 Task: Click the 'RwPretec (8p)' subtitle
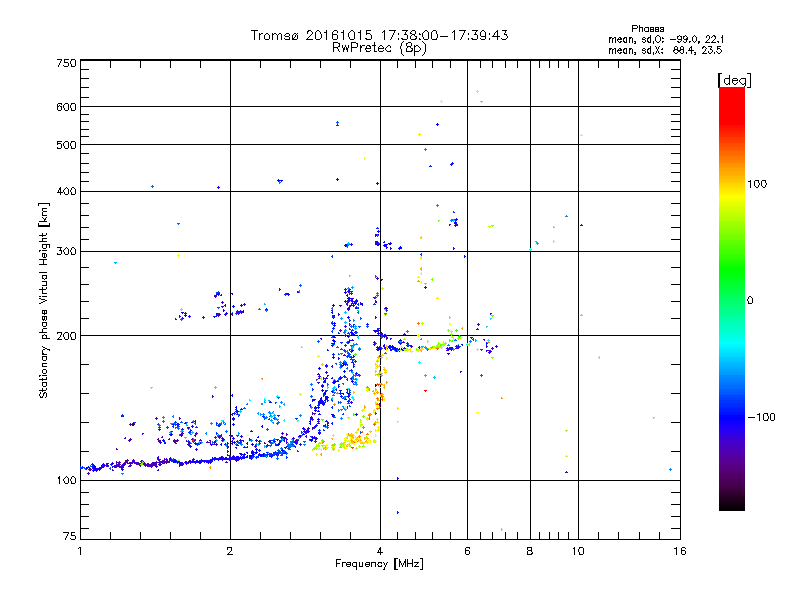(x=379, y=48)
